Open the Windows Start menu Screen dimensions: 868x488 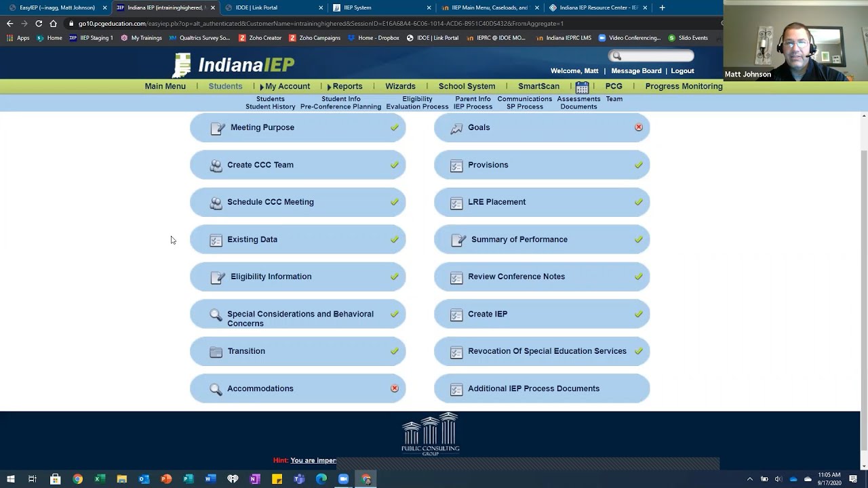pyautogui.click(x=10, y=479)
